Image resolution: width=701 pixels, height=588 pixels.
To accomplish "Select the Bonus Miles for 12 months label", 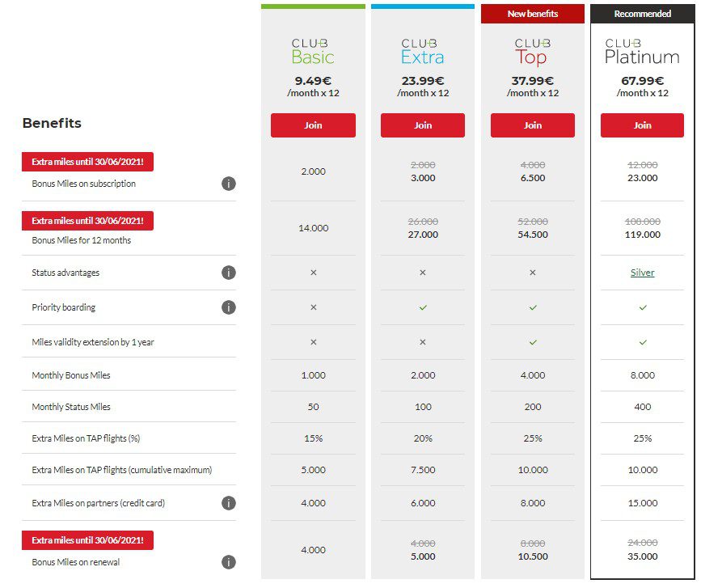I will 82,240.
